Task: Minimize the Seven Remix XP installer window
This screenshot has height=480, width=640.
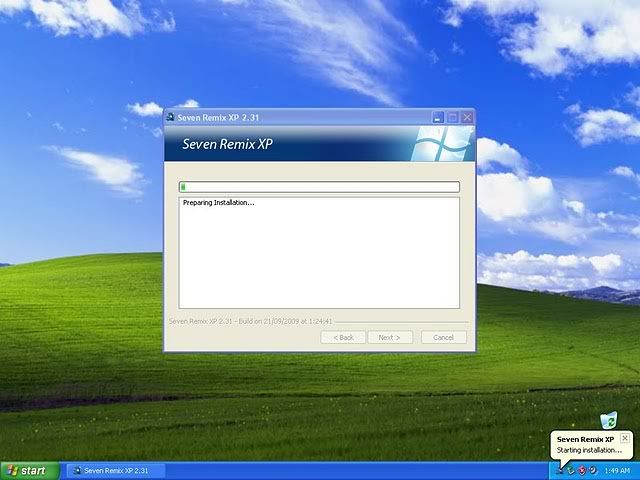Action: click(x=438, y=117)
